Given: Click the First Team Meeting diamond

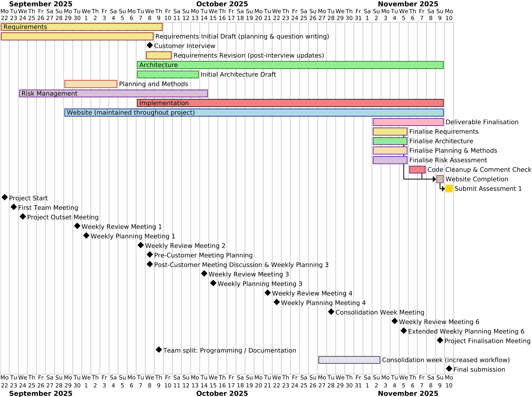Looking at the screenshot, I should [13, 207].
